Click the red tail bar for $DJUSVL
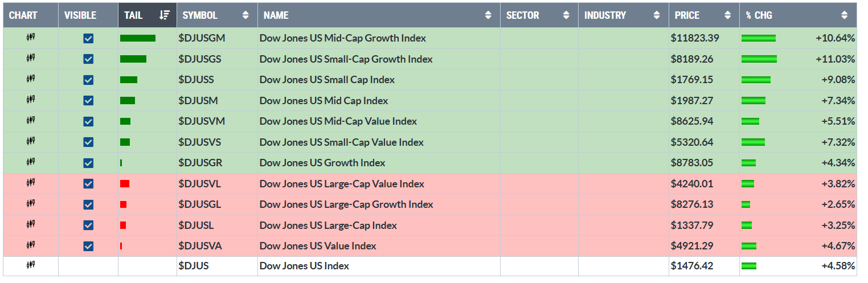Screen dimensions: 868x283 coord(125,183)
